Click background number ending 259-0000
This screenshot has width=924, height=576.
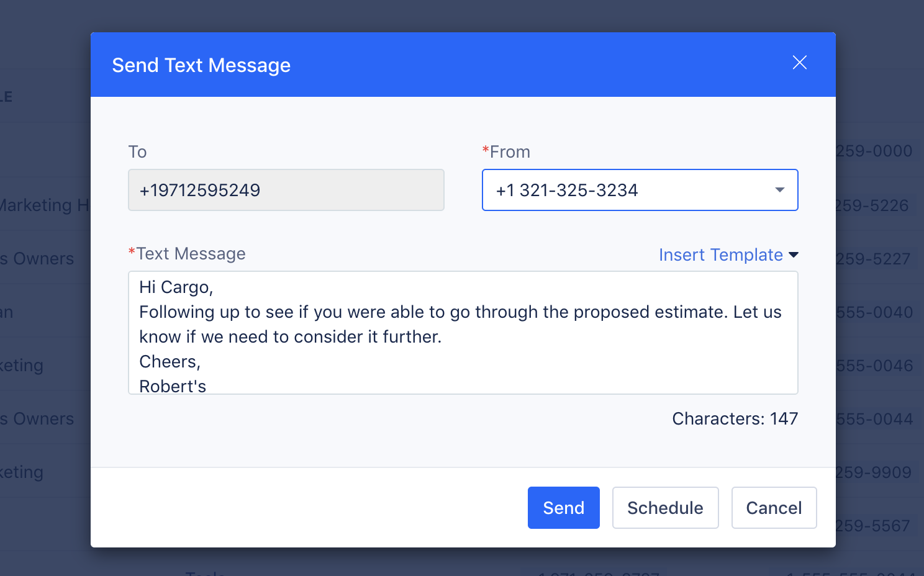pos(874,151)
